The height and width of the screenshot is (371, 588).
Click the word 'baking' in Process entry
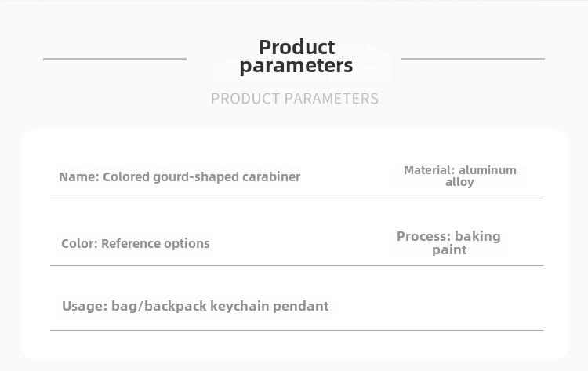tap(477, 236)
